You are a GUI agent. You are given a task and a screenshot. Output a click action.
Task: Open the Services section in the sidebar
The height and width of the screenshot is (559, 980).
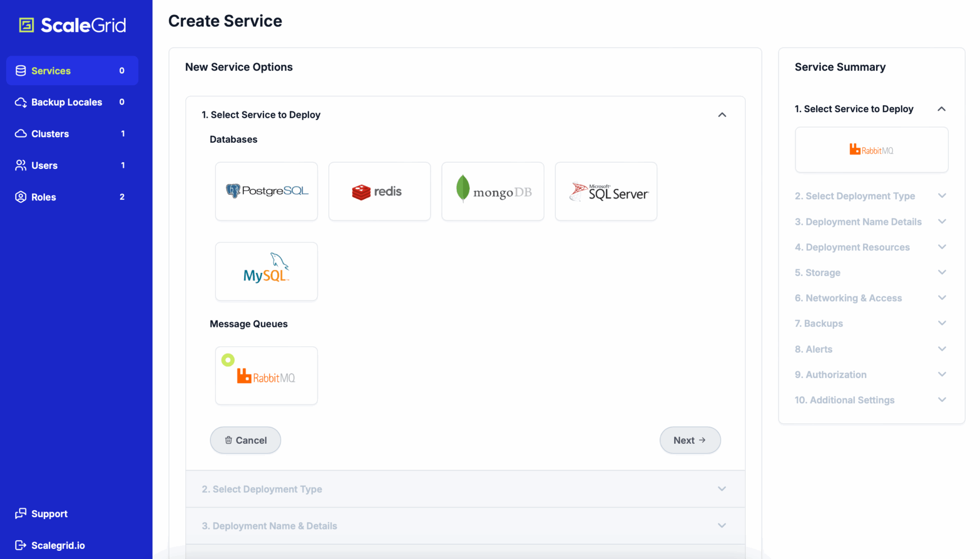(51, 70)
